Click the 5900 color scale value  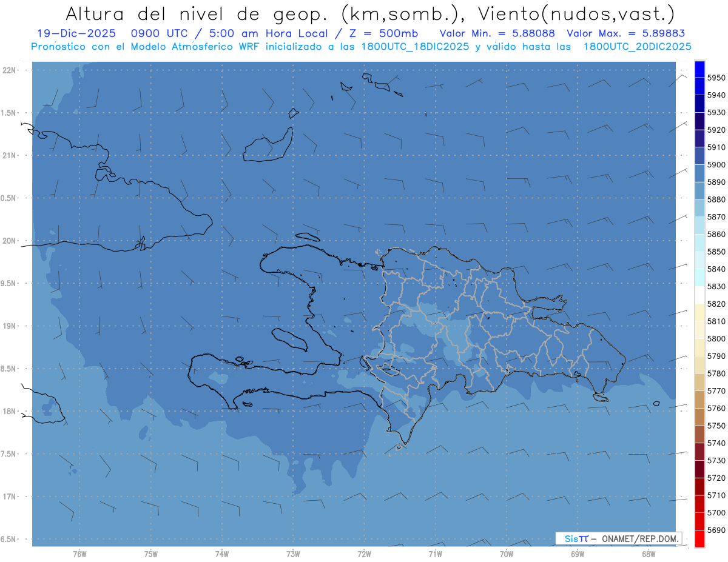pos(716,165)
